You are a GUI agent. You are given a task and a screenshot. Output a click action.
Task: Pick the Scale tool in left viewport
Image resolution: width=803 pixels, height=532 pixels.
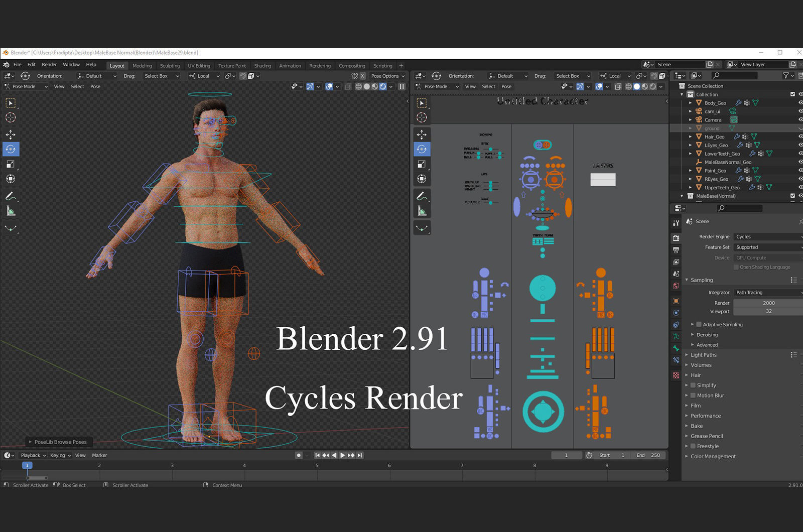coord(11,164)
